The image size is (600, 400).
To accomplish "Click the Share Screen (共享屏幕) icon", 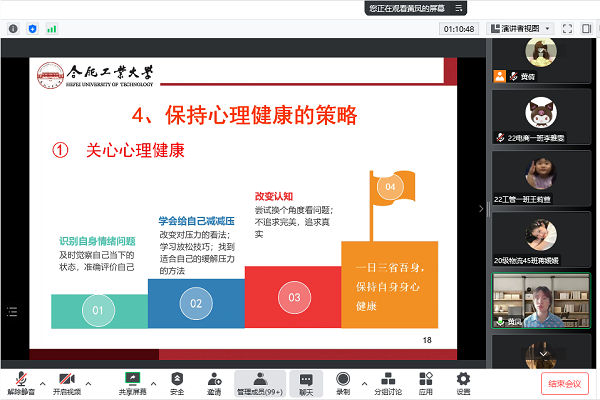I will tap(131, 381).
